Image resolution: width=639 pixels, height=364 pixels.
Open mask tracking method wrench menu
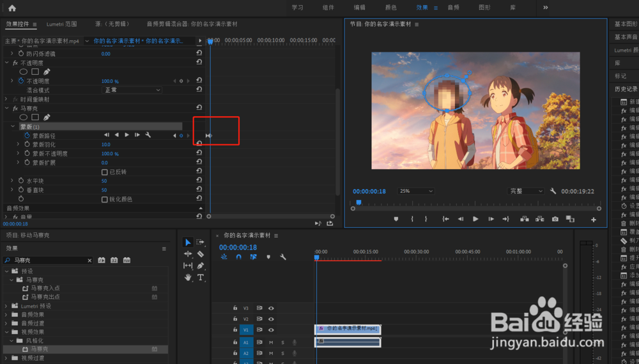pyautogui.click(x=148, y=135)
